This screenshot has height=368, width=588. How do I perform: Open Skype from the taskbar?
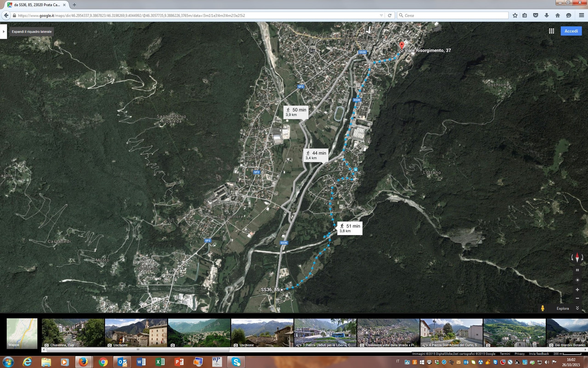pos(237,362)
